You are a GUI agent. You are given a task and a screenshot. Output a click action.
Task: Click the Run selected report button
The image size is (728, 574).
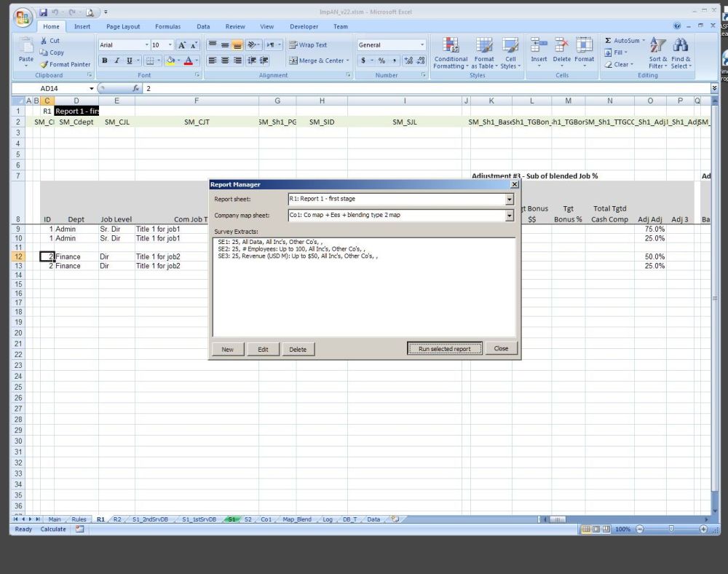point(444,349)
